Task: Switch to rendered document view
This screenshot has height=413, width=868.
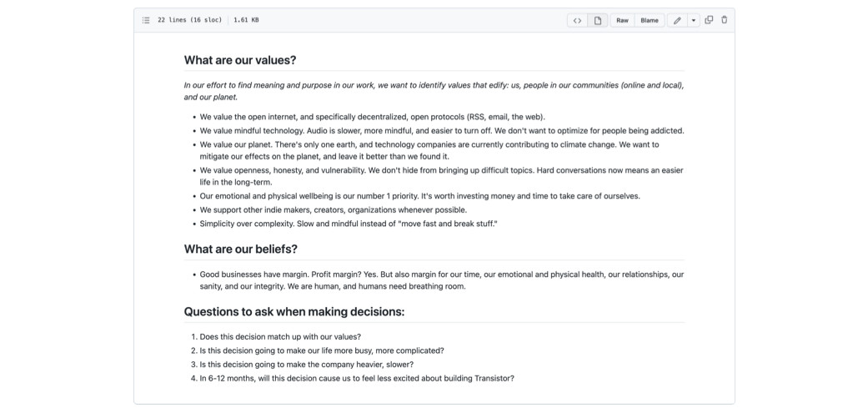Action: (598, 20)
